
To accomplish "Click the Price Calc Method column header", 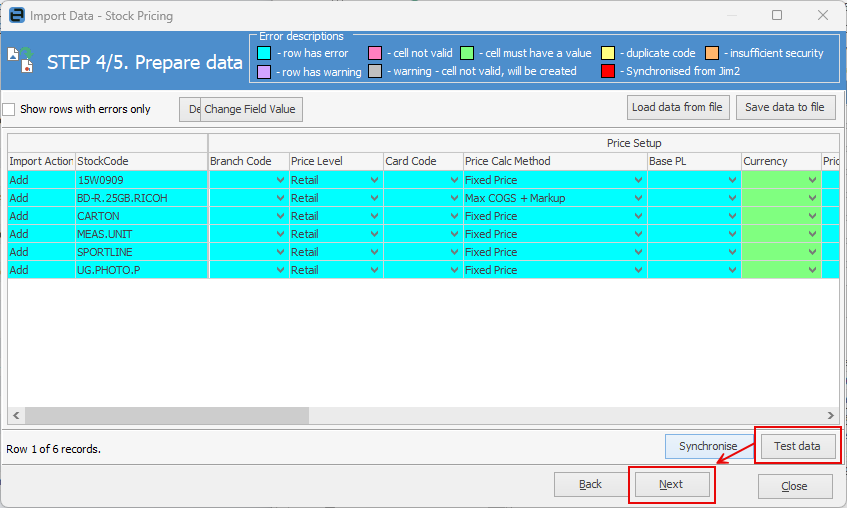I will [555, 161].
